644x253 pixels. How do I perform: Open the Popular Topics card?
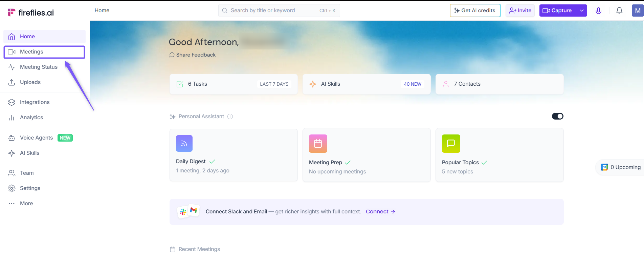499,155
